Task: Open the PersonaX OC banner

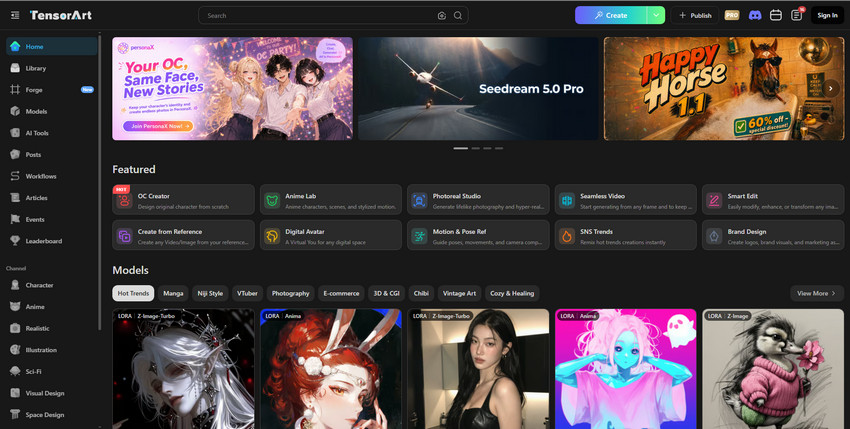Action: (233, 88)
